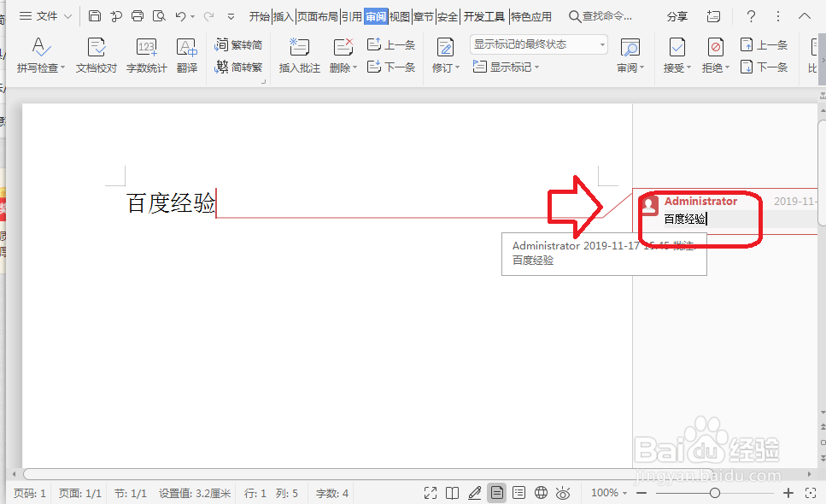Toggle 修订 track changes icon
The width and height of the screenshot is (826, 504).
coord(445,47)
